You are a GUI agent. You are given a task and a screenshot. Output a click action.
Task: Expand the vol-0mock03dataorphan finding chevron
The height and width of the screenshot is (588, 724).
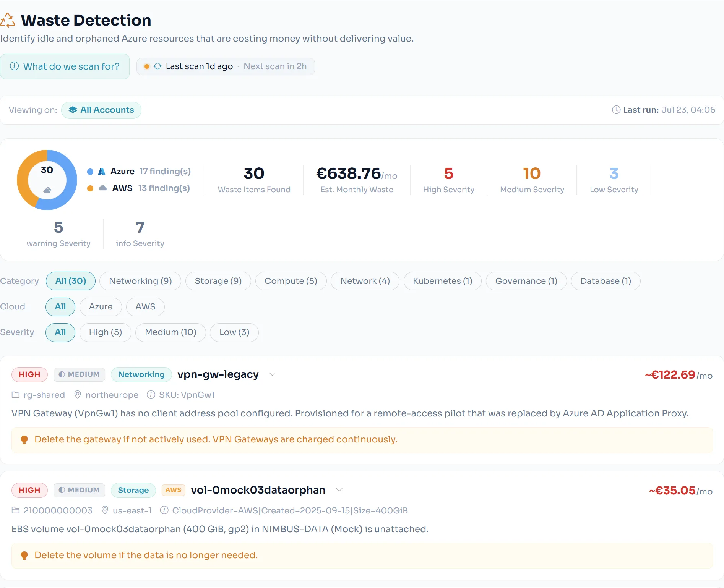[339, 490]
